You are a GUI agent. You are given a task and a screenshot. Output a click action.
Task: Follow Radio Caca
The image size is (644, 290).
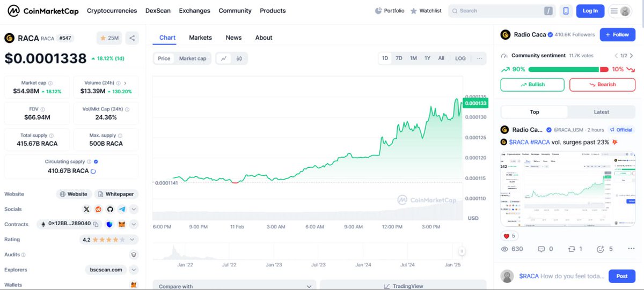[x=617, y=34]
